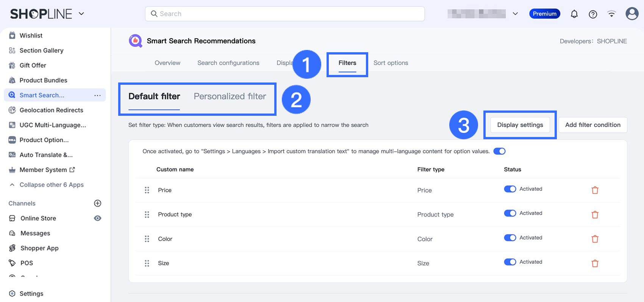Toggle Online Store eye visibility icon
The height and width of the screenshot is (302, 644).
97,218
